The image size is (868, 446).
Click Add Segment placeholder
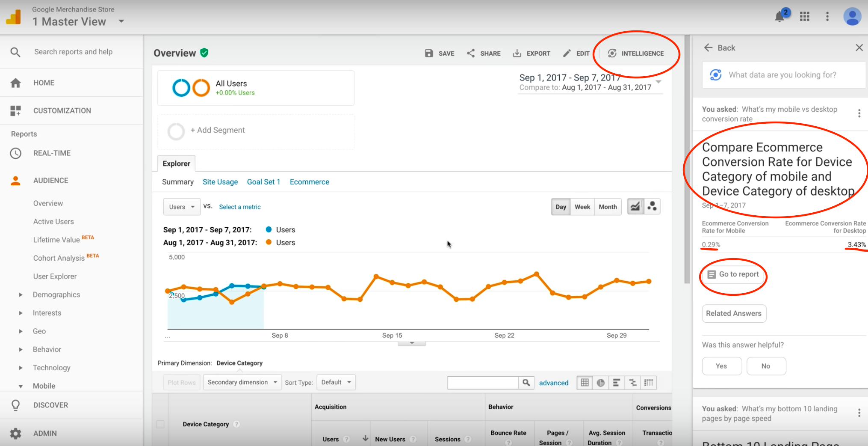pyautogui.click(x=256, y=131)
